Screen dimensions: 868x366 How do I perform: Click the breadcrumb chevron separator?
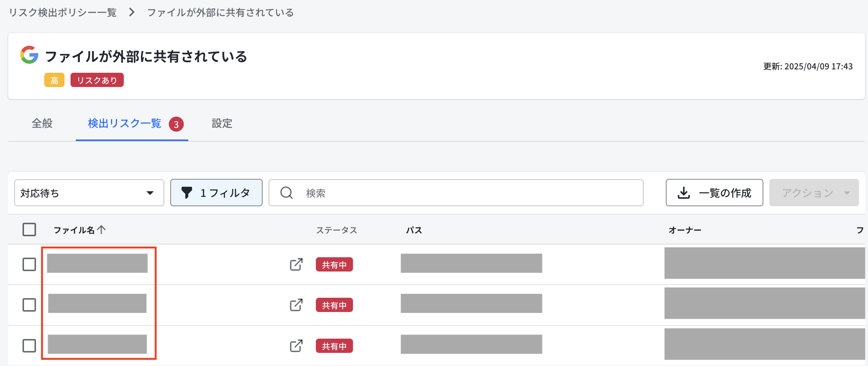click(x=132, y=12)
